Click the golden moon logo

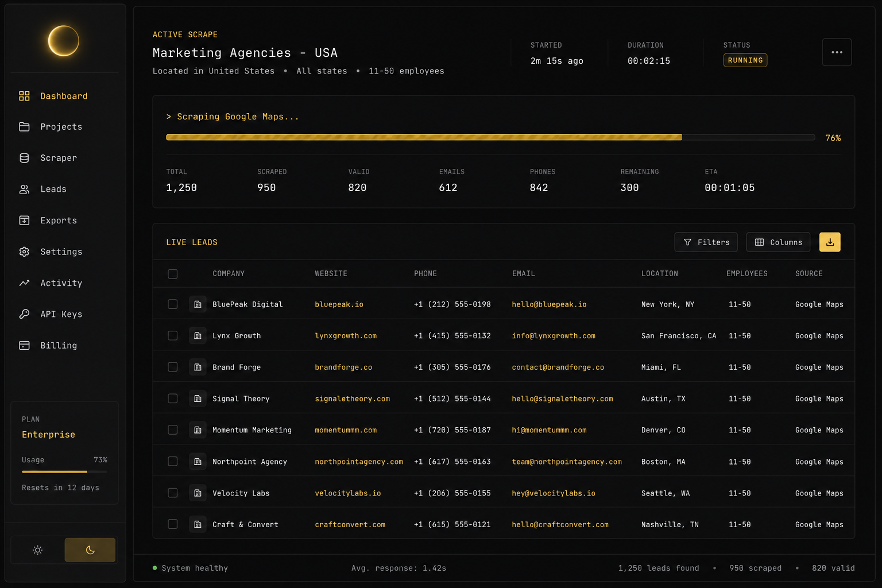pos(63,41)
